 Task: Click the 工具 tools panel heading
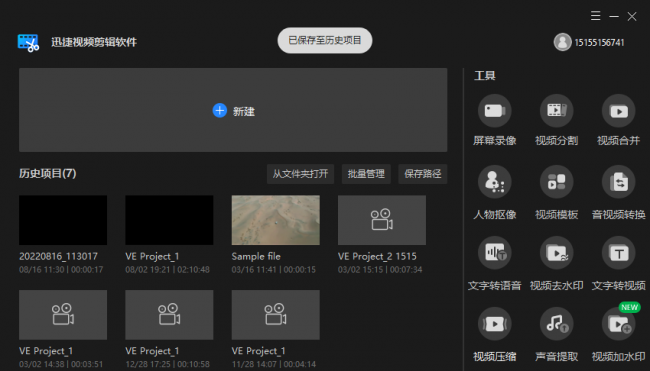pyautogui.click(x=485, y=75)
